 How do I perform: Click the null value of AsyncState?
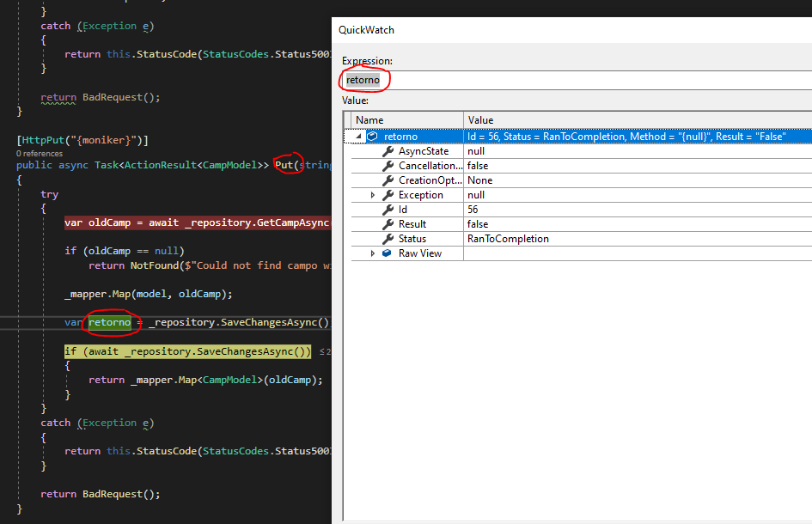point(476,151)
